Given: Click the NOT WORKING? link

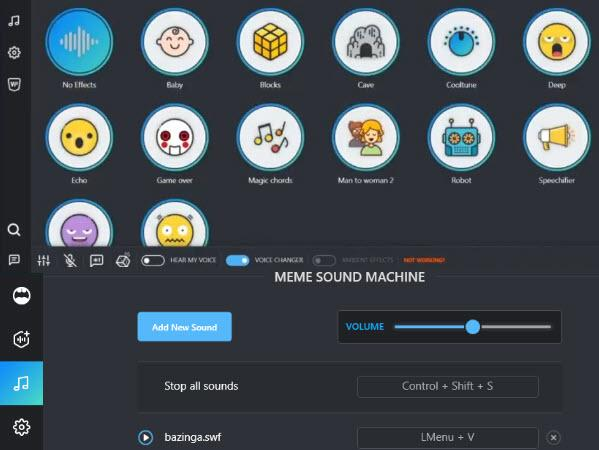Looking at the screenshot, I should pyautogui.click(x=424, y=260).
